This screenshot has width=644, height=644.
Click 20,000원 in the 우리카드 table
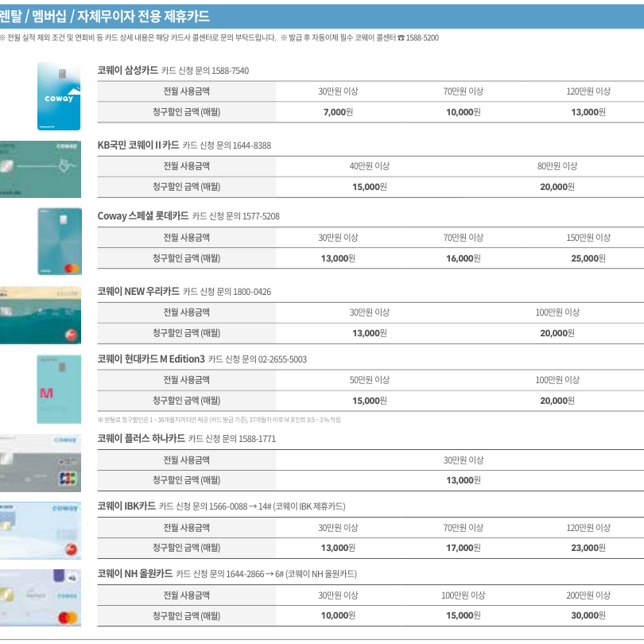[557, 333]
